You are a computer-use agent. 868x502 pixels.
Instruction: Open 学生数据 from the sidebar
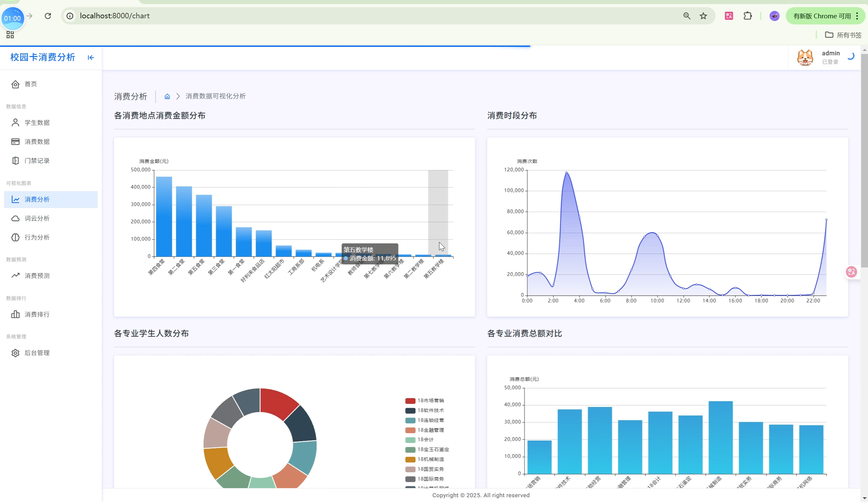[x=37, y=123]
